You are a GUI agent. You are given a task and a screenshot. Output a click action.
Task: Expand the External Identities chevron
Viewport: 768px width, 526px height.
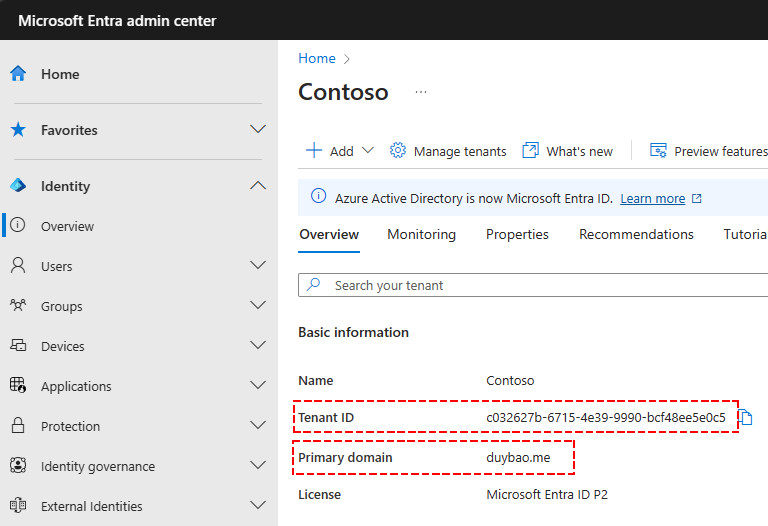[258, 505]
